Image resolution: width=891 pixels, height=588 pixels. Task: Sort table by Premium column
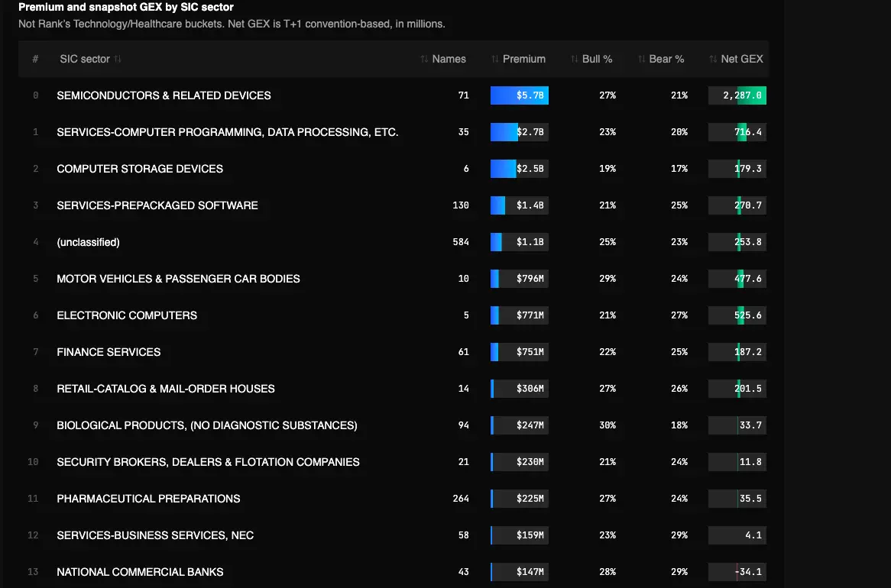(518, 59)
